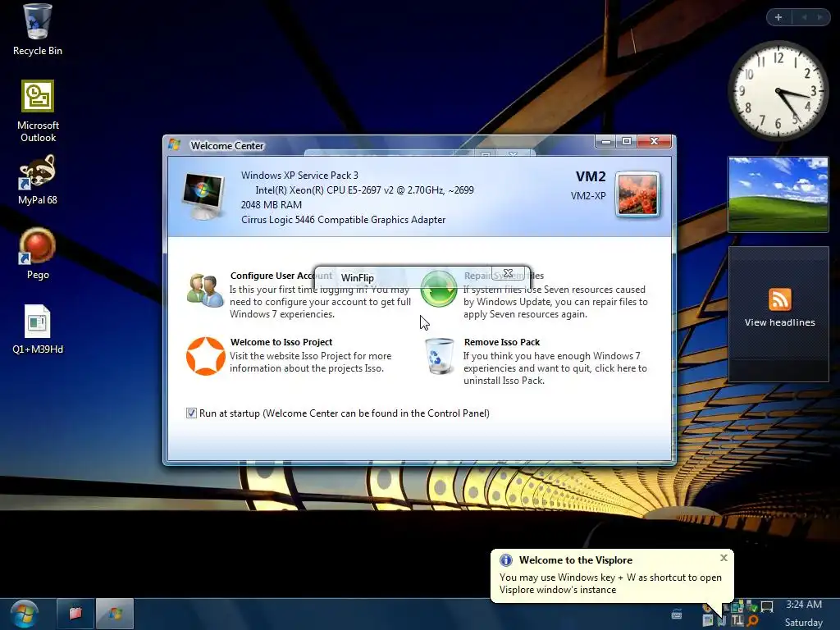The height and width of the screenshot is (630, 840).
Task: Click the sidebar previous page arrow
Action: pyautogui.click(x=804, y=17)
